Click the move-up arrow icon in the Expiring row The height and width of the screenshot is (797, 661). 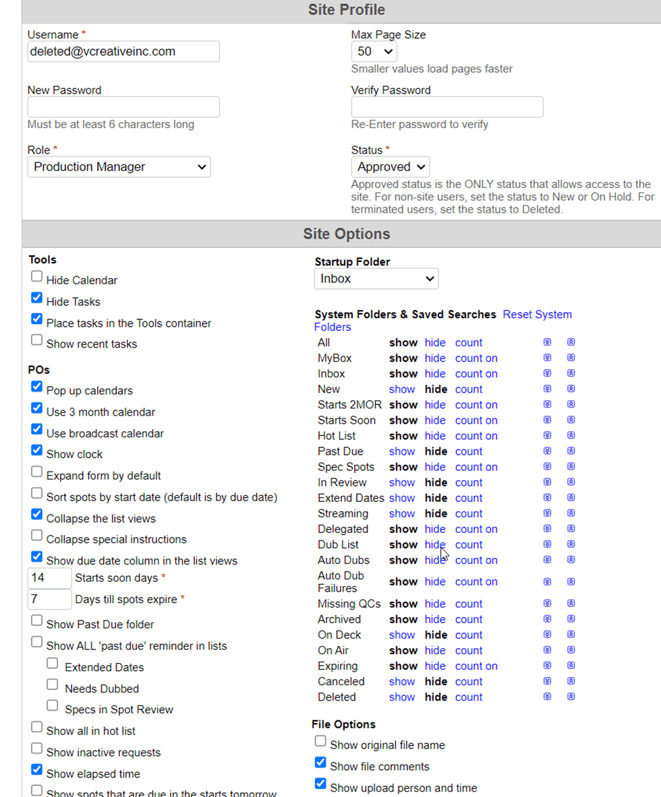coord(571,665)
